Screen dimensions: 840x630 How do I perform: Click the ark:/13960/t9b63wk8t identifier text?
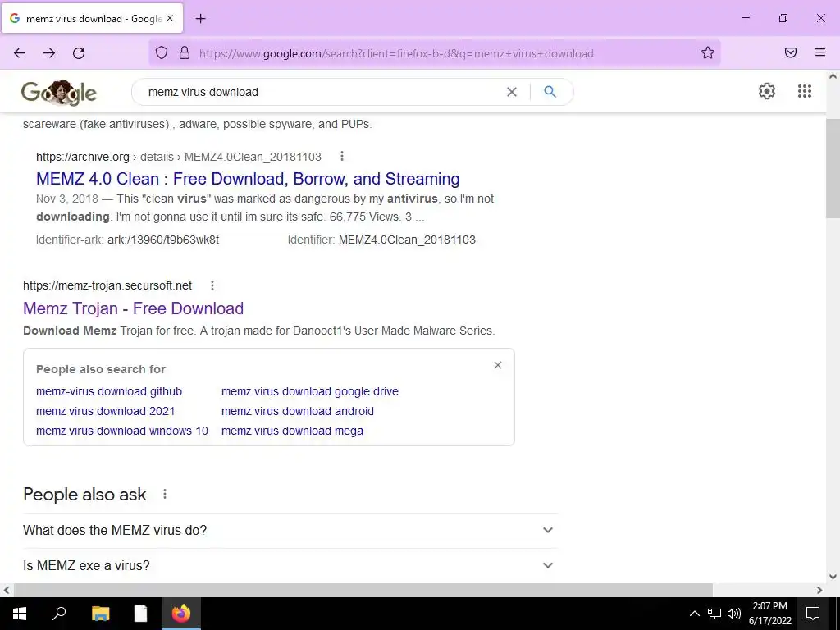coord(163,240)
